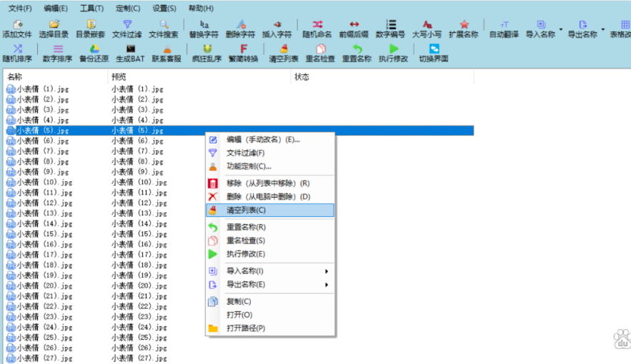Choose 移除（从列表中移除）(R) menu entry

coord(270,183)
